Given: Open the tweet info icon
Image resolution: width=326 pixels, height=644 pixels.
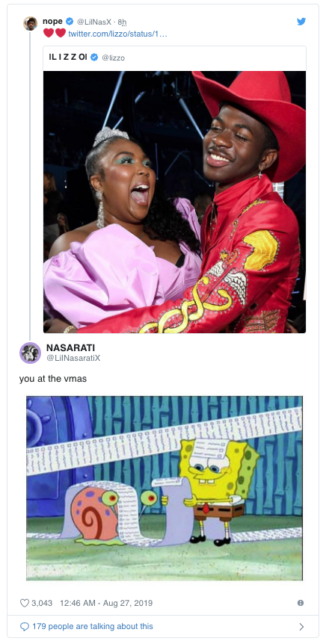Looking at the screenshot, I should point(301,603).
